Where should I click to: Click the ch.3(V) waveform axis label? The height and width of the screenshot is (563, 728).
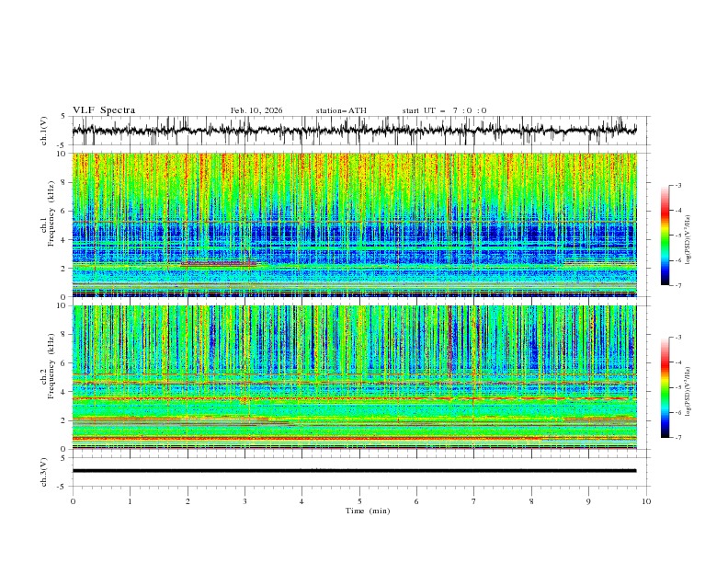pos(44,470)
